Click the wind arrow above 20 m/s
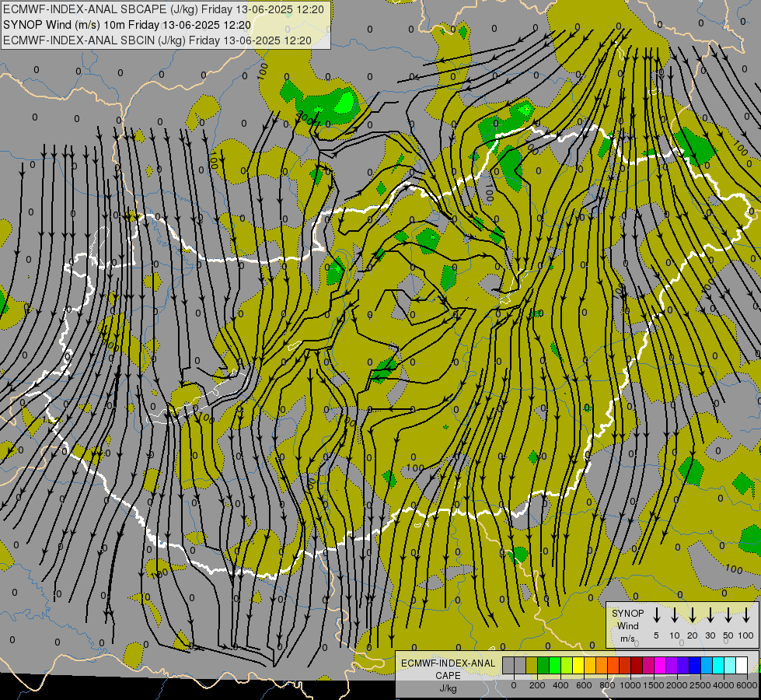The width and height of the screenshot is (761, 700). (692, 614)
